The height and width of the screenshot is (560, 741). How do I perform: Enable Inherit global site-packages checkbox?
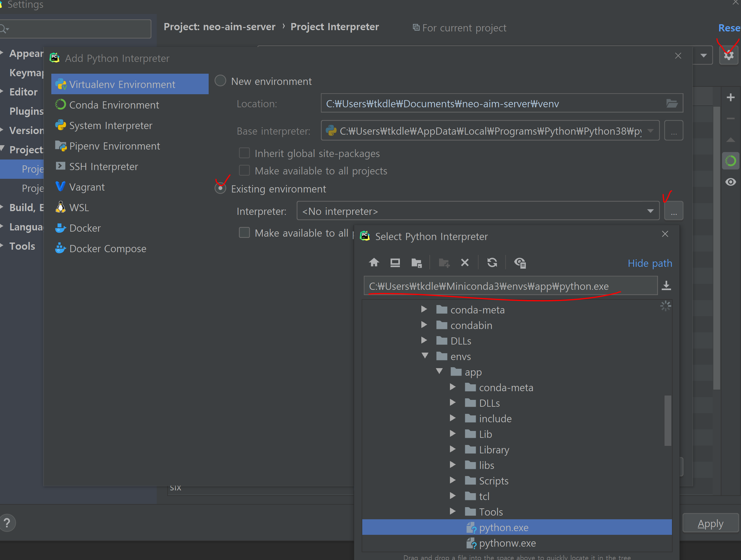244,153
